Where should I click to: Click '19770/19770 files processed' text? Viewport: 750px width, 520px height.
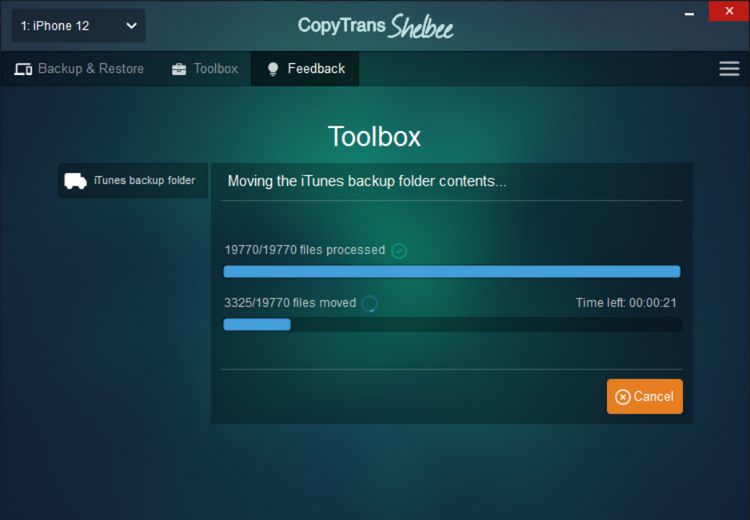[305, 250]
